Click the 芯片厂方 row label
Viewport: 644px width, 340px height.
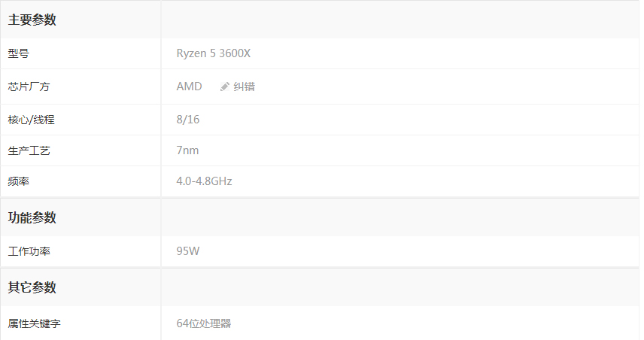point(29,87)
